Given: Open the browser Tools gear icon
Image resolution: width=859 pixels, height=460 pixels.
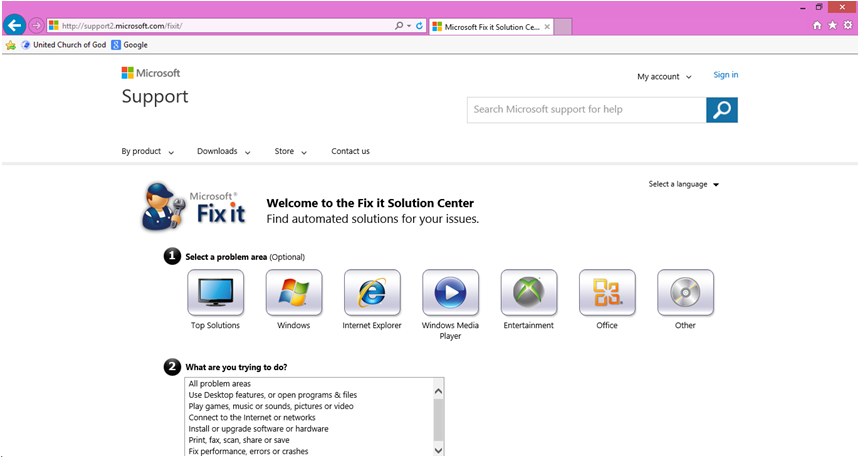Looking at the screenshot, I should pos(847,25).
